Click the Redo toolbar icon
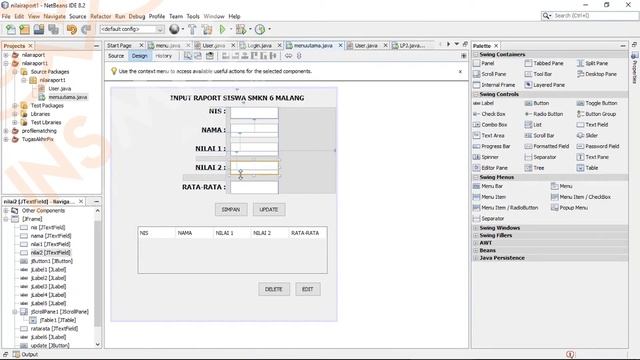Image resolution: width=640 pixels, height=360 pixels. 86,29
